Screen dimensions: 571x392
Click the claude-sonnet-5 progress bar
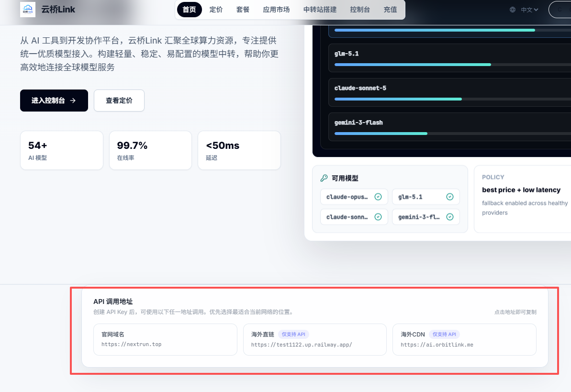(453, 99)
